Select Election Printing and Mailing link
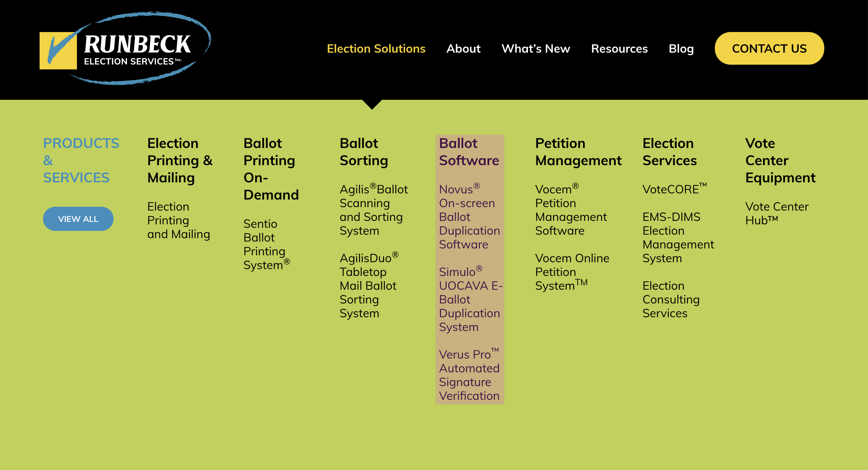The height and width of the screenshot is (470, 868). pos(179,220)
